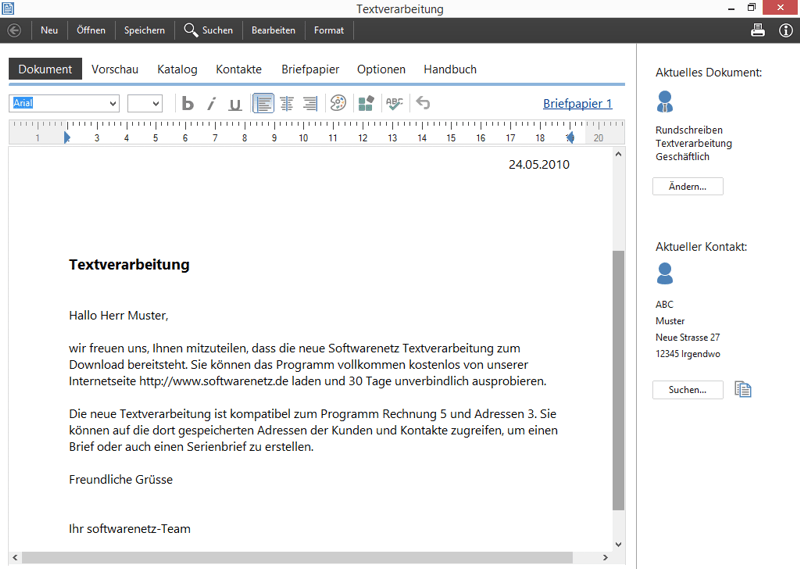
Task: Open the Briefpapier tab
Action: click(x=310, y=69)
